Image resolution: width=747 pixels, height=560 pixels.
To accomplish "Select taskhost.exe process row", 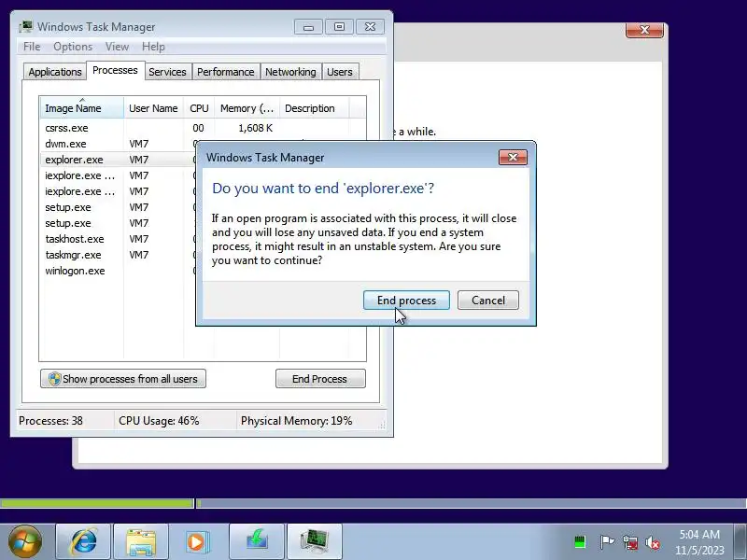I will (x=119, y=239).
